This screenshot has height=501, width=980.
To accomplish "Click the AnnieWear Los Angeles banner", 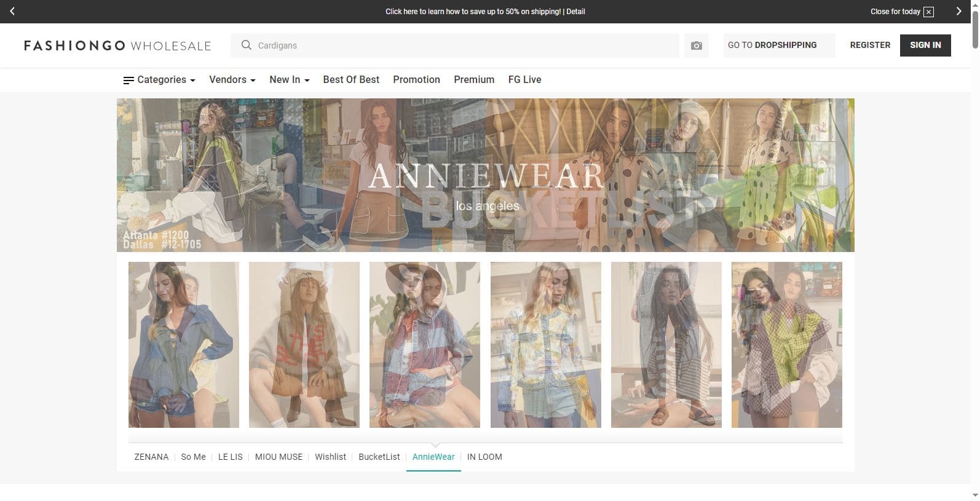I will point(486,175).
